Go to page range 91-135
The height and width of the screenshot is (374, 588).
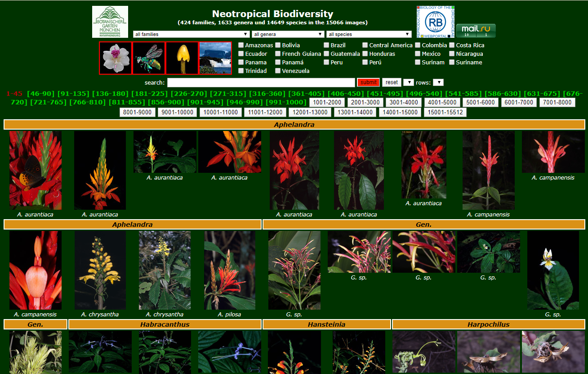click(73, 94)
